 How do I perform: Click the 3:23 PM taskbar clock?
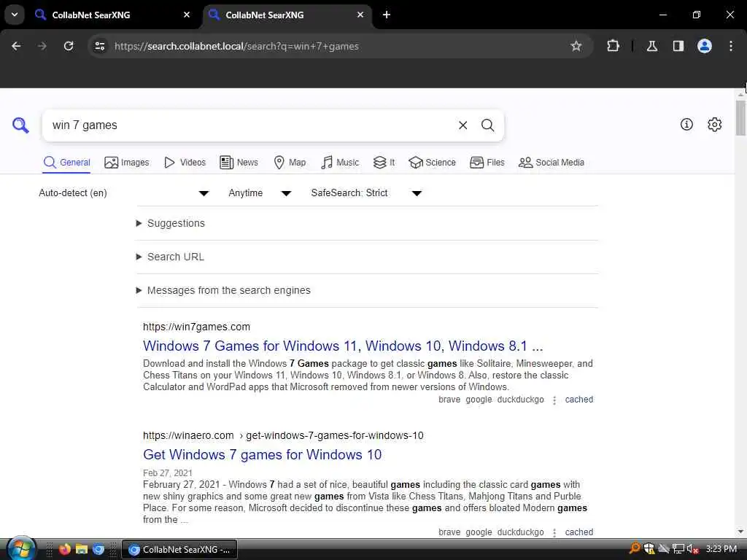721,549
